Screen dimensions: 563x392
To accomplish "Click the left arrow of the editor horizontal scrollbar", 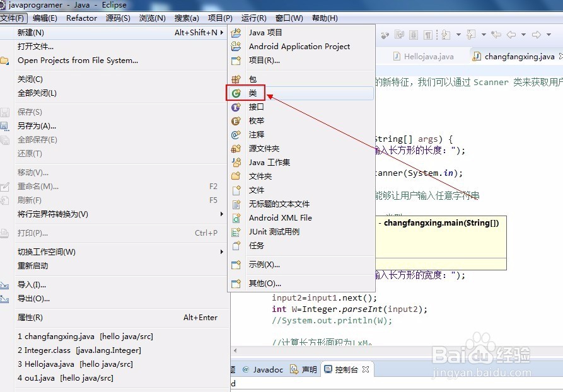I will click(x=235, y=350).
